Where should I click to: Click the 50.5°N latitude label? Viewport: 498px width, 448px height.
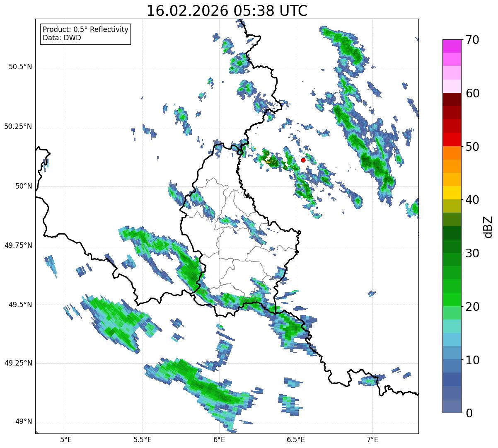coord(20,67)
